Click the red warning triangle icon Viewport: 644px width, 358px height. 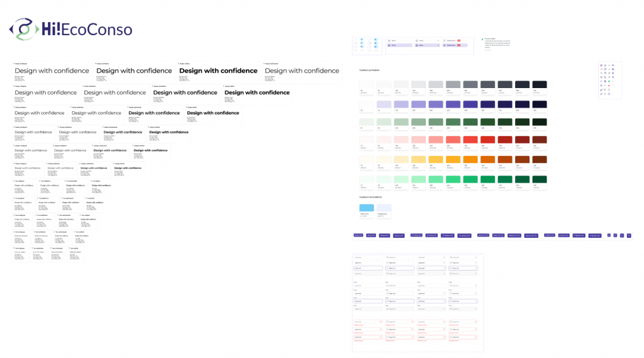click(609, 86)
